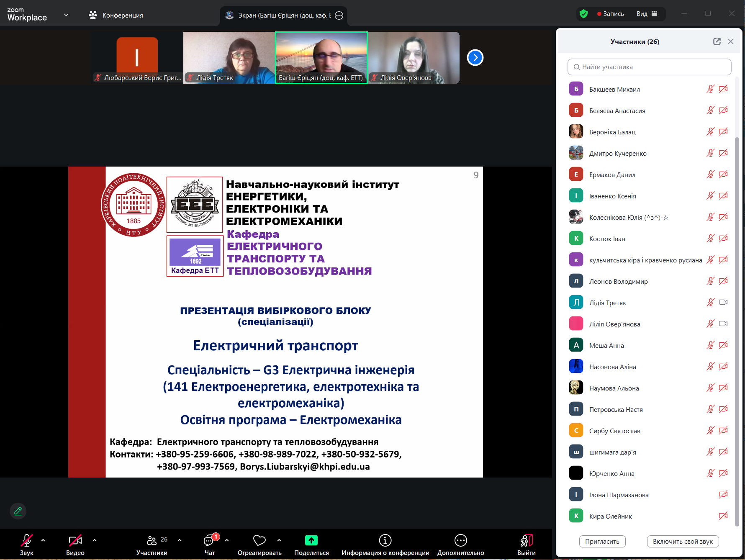The image size is (745, 560).
Task: Click Лілія Овер'янова's muted microphone icon in list
Action: point(710,324)
